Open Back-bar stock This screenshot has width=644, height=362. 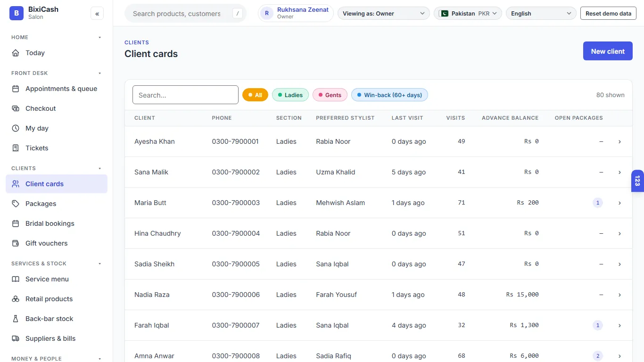click(57, 319)
